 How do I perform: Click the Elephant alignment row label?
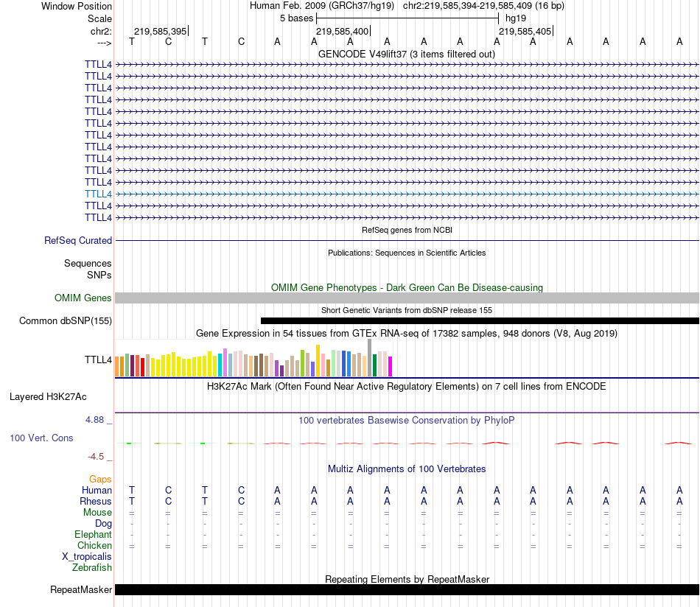(x=93, y=534)
